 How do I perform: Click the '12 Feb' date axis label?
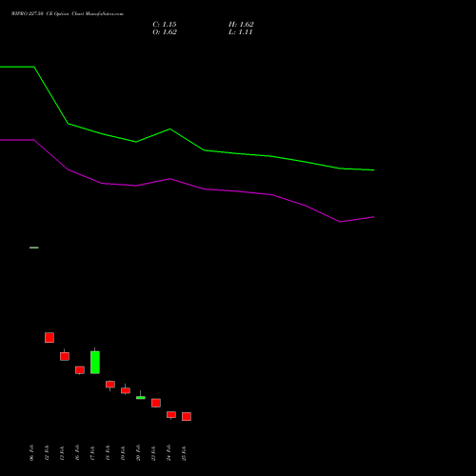click(47, 453)
